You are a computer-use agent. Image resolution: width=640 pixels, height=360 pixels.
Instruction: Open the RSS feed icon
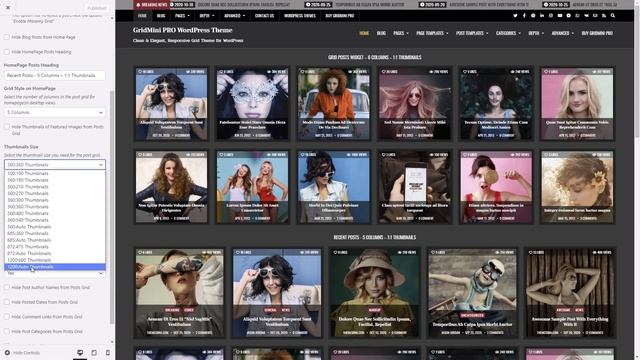tap(604, 16)
